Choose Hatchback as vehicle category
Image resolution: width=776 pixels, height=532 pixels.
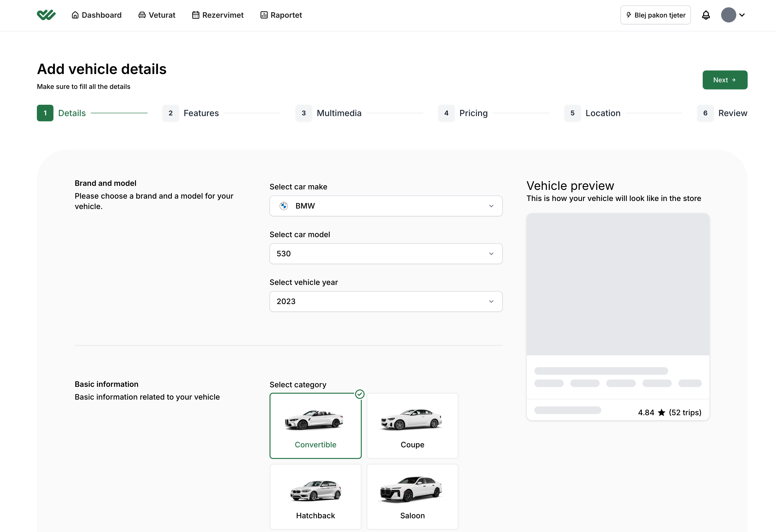(315, 497)
